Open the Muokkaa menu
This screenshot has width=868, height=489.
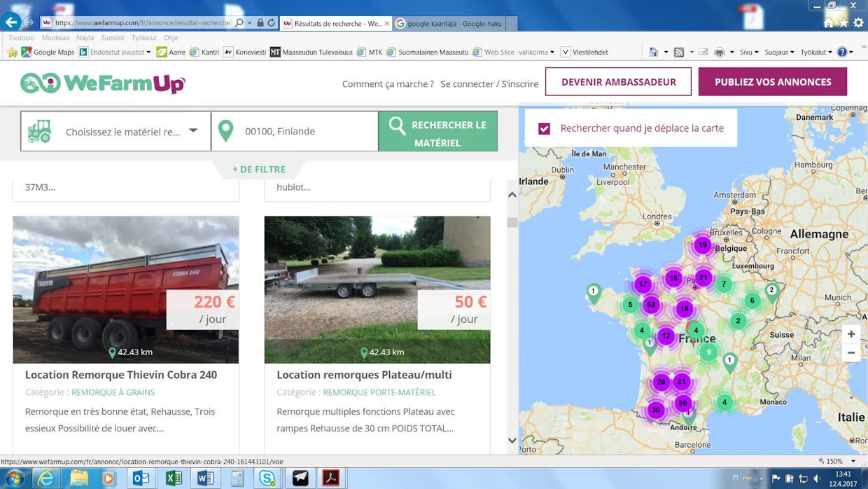point(55,38)
